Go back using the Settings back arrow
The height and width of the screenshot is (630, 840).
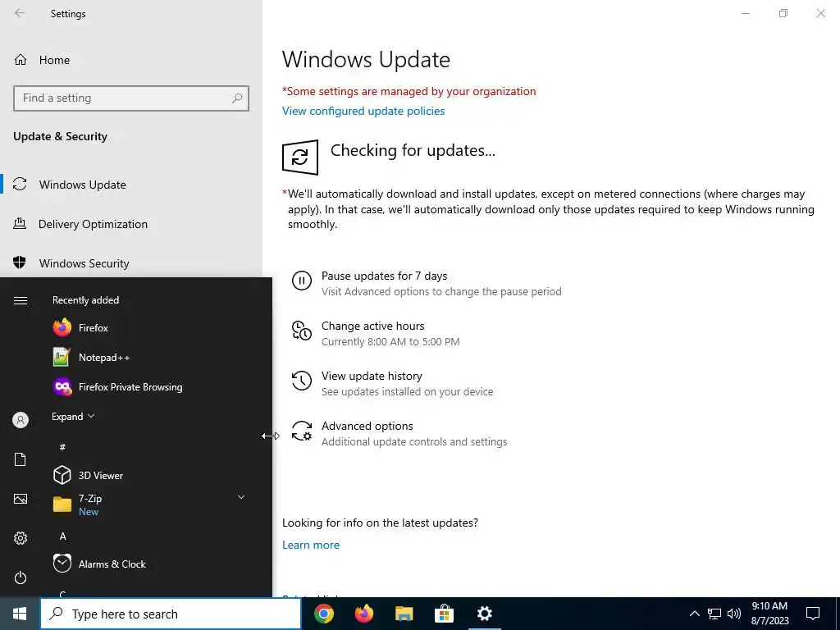20,13
